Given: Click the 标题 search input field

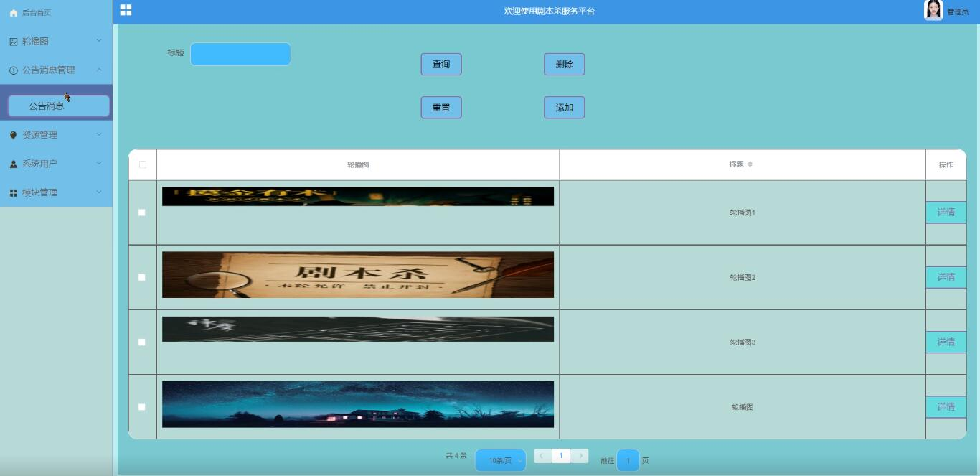Looking at the screenshot, I should pyautogui.click(x=240, y=54).
